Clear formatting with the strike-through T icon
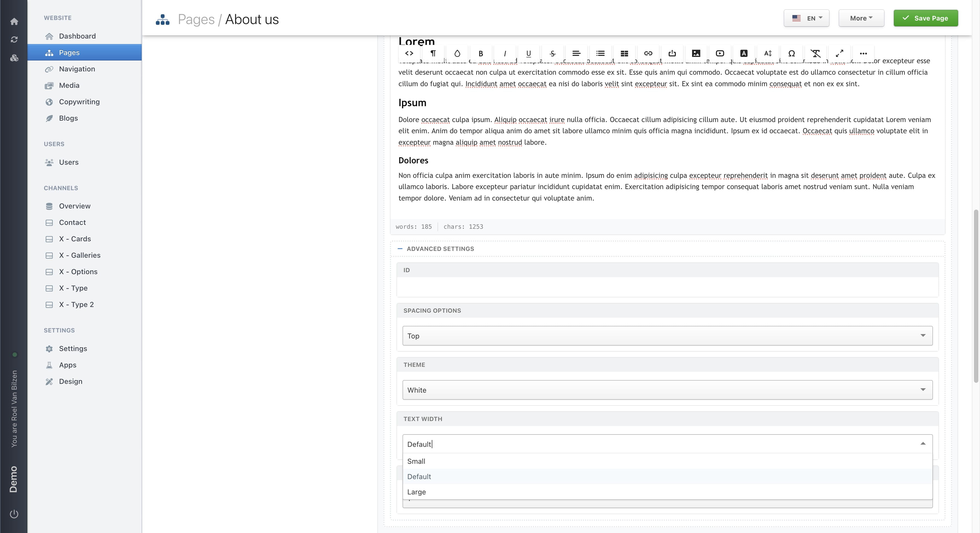 [816, 53]
